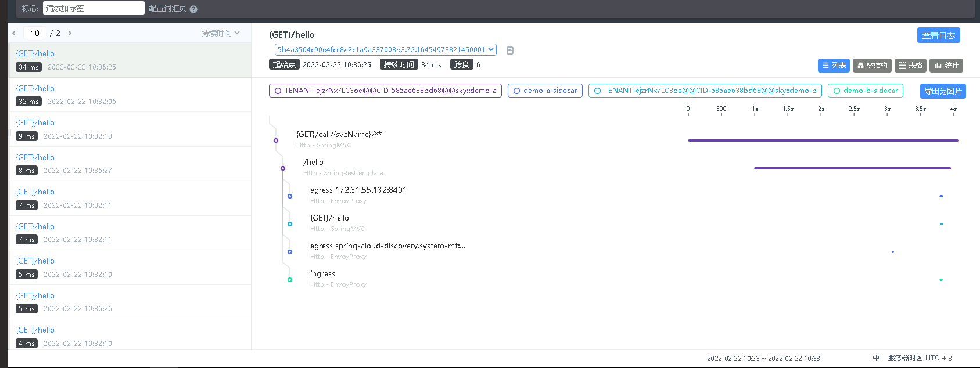Screen dimensions: 980x368
Task: Switch to 表格 view
Action: pos(910,66)
